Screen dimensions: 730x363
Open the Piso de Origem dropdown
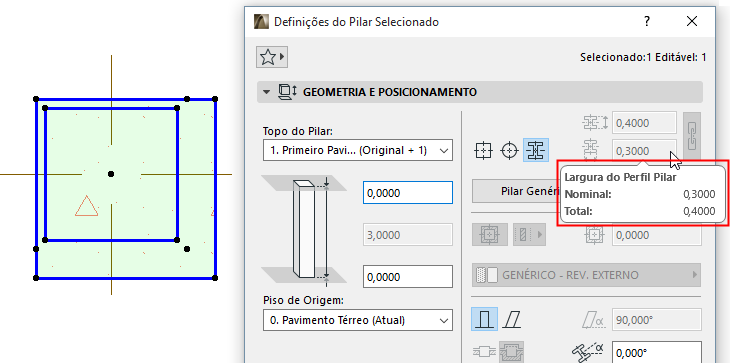pyautogui.click(x=358, y=320)
